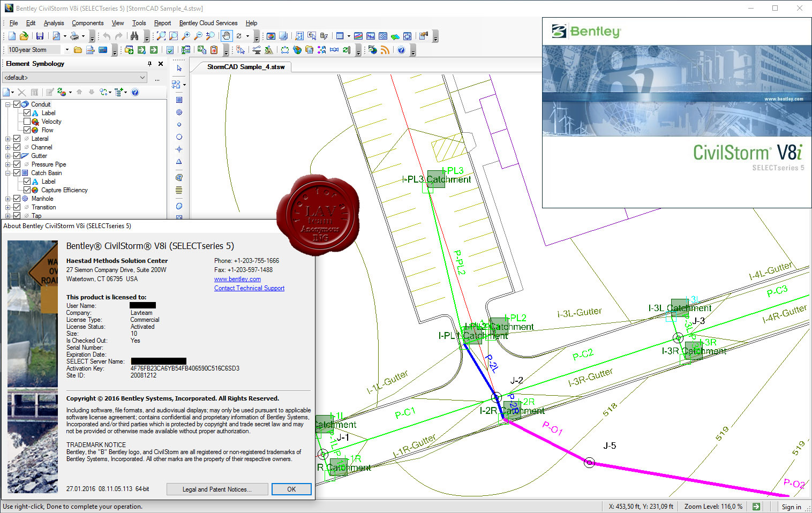Toggle the Gutter checkbox
Image resolution: width=812 pixels, height=513 pixels.
click(17, 156)
